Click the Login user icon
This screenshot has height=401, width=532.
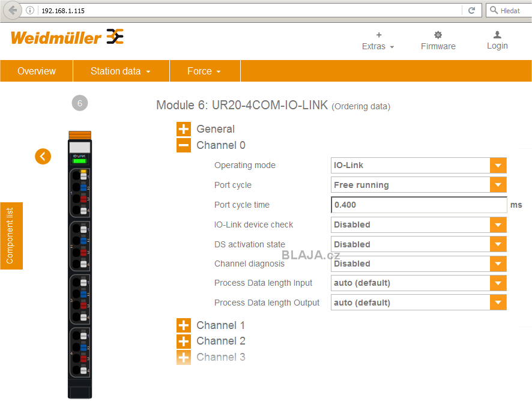(x=497, y=35)
